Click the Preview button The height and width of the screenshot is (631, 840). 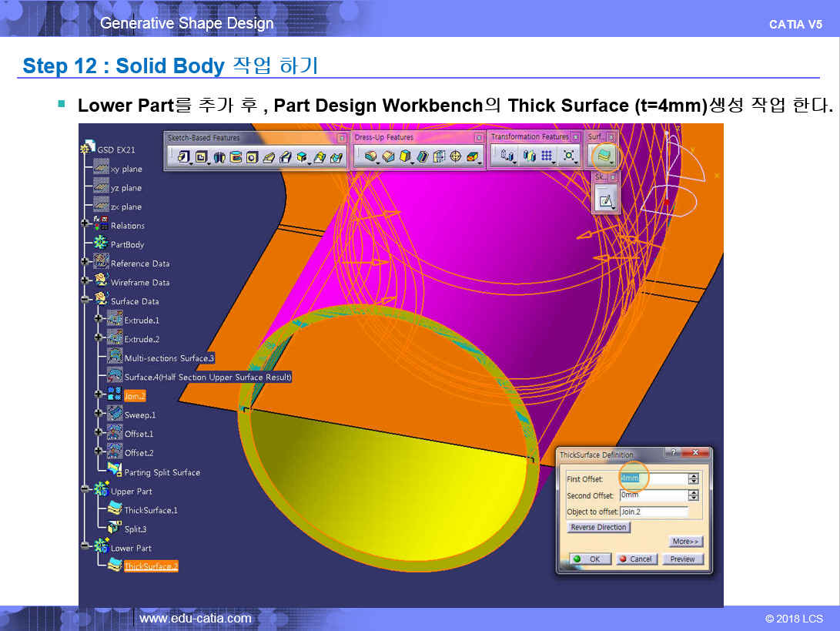682,559
